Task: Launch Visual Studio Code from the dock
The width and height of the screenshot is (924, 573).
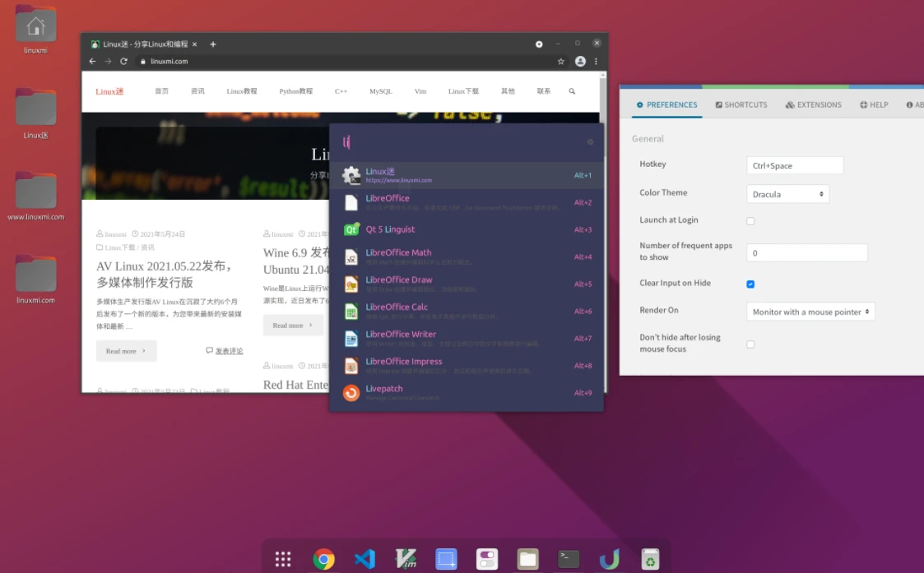Action: [x=364, y=558]
